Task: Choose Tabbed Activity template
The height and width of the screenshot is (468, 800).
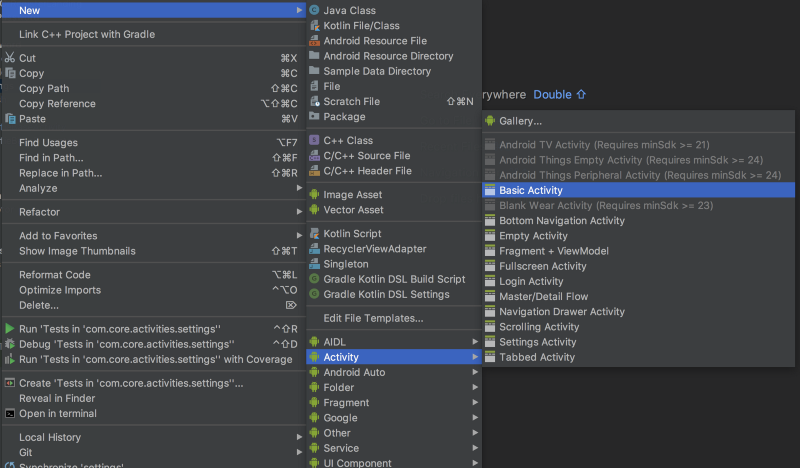Action: coord(638,357)
